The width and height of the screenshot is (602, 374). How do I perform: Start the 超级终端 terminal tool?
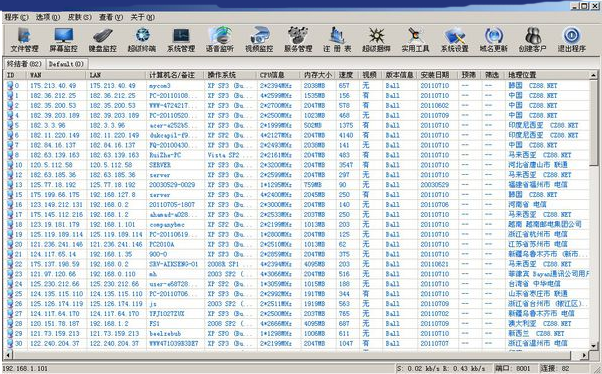click(x=142, y=40)
